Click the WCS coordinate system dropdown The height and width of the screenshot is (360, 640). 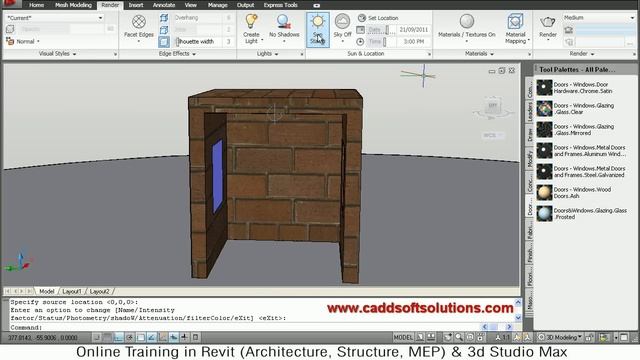pyautogui.click(x=493, y=136)
